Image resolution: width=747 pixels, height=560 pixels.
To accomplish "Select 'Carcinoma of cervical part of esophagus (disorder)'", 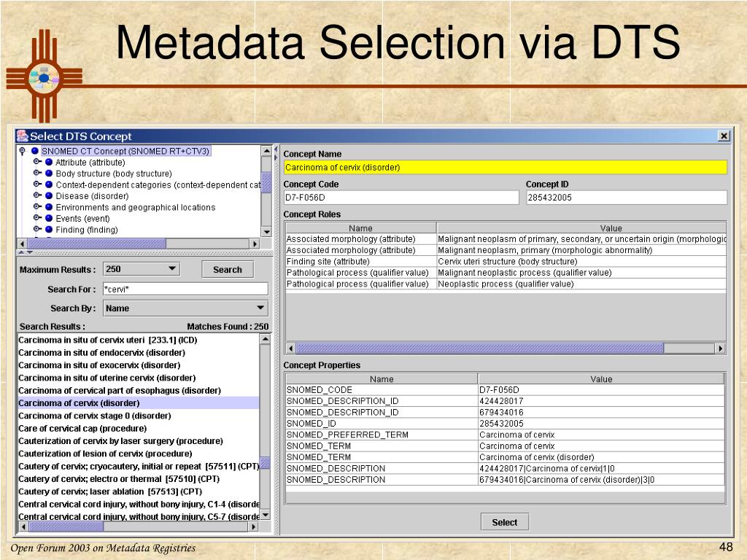I will tap(120, 391).
